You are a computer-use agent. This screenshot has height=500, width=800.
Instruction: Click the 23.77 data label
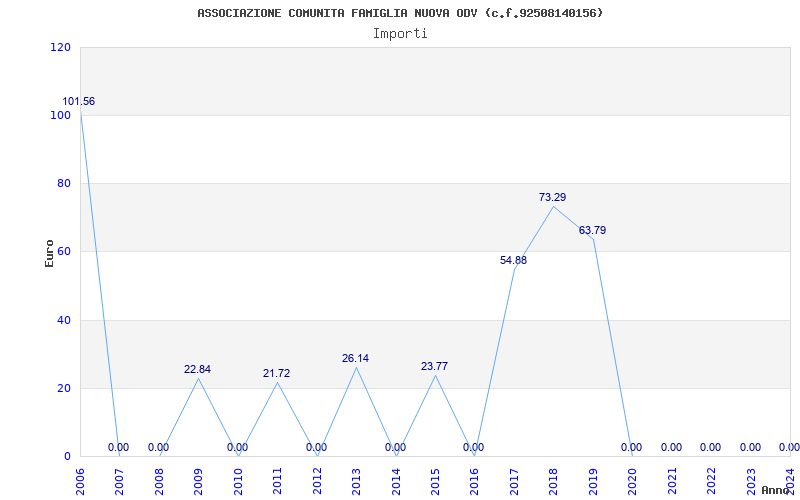tap(435, 366)
